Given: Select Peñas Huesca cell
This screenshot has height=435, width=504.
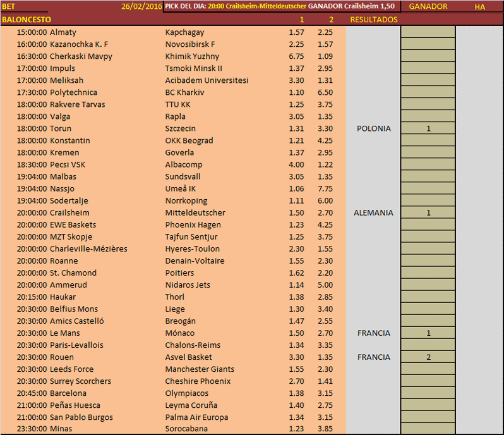Looking at the screenshot, I should coord(75,405).
